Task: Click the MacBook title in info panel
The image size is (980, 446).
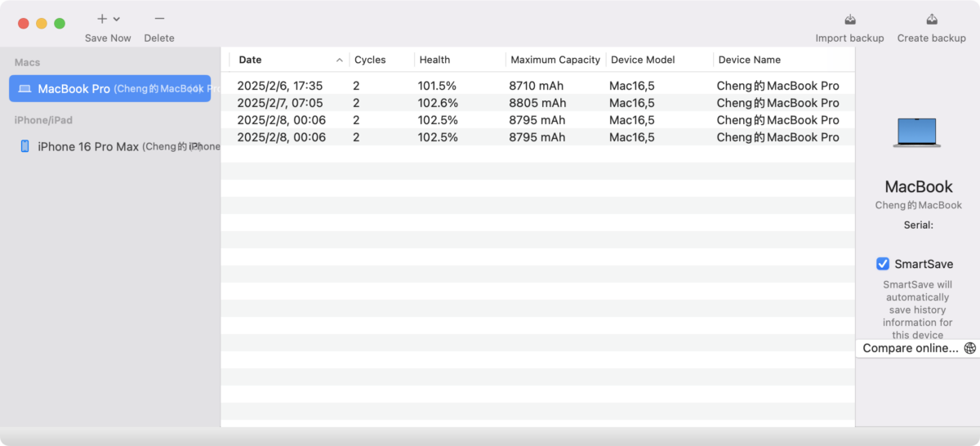Action: tap(919, 187)
